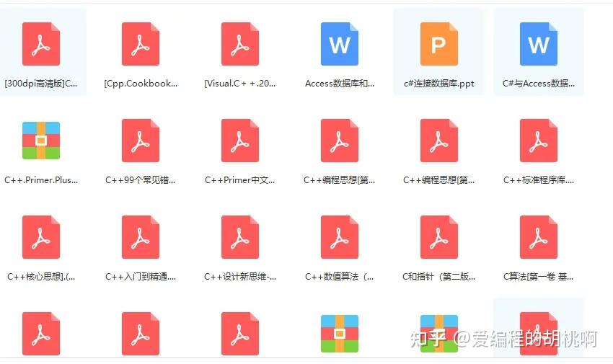
Task: Click the C++设计新思维-... file name
Action: [x=240, y=277]
